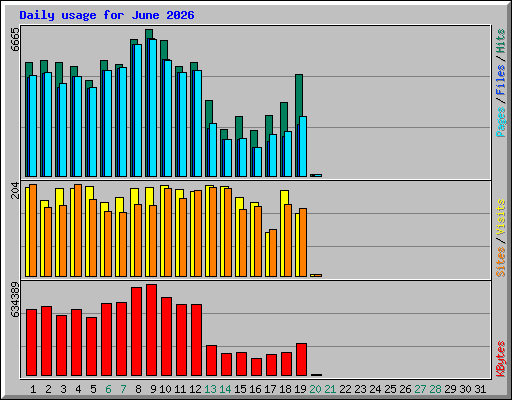Click the cyan pages bar for day 16

point(258,162)
